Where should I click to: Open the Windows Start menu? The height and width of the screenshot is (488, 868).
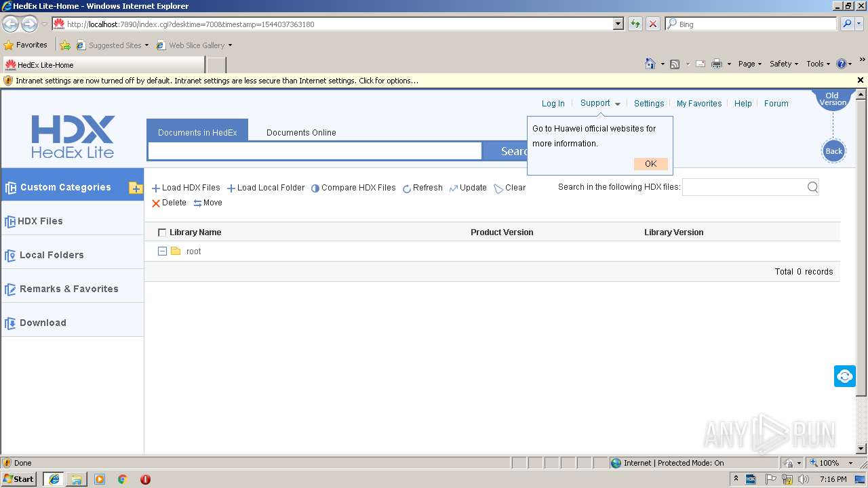point(19,479)
